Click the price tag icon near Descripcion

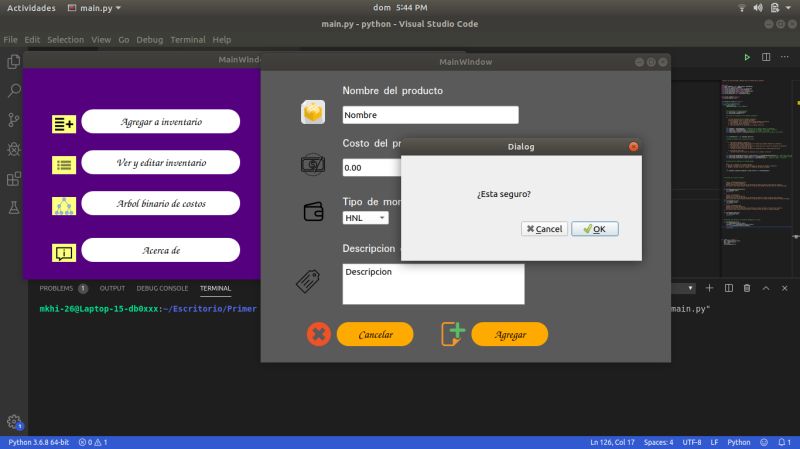pos(308,281)
